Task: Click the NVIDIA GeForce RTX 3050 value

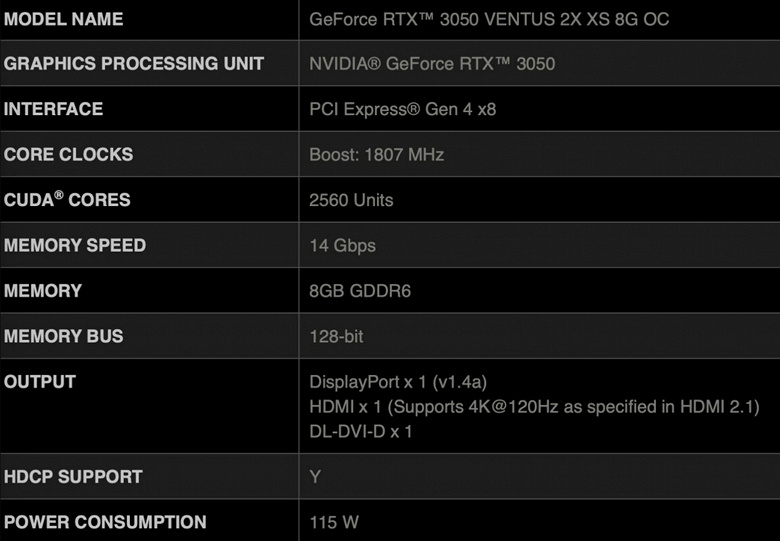Action: 432,64
